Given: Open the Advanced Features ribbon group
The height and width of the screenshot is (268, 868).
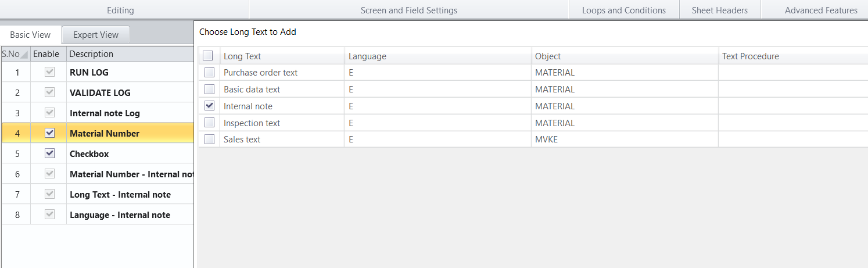Looking at the screenshot, I should pyautogui.click(x=821, y=10).
